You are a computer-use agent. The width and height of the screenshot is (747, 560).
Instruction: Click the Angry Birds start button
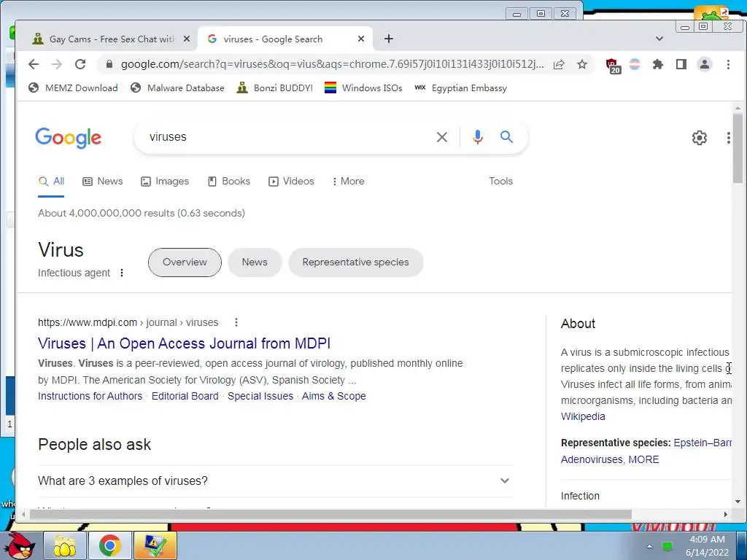pyautogui.click(x=19, y=545)
